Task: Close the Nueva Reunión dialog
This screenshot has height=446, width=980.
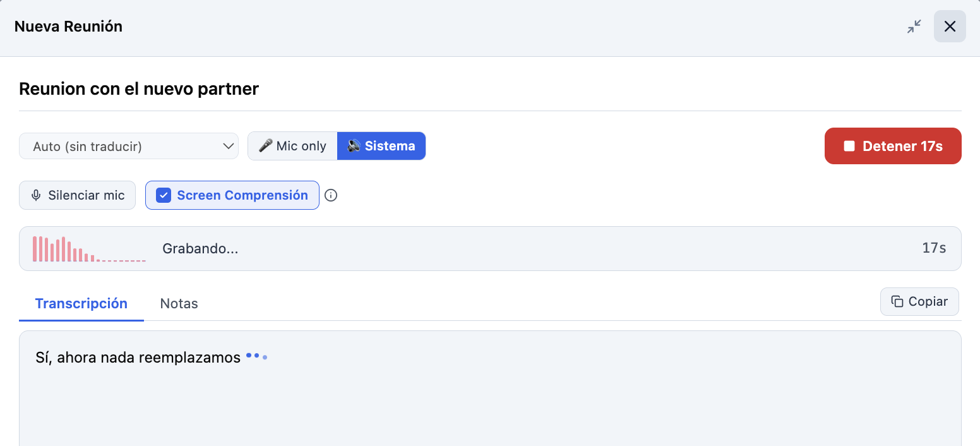Action: [950, 27]
